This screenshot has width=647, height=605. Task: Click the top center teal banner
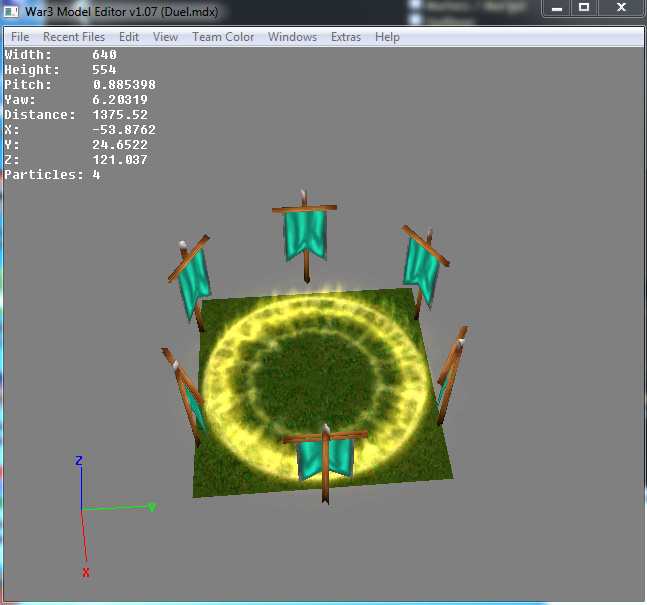click(305, 234)
